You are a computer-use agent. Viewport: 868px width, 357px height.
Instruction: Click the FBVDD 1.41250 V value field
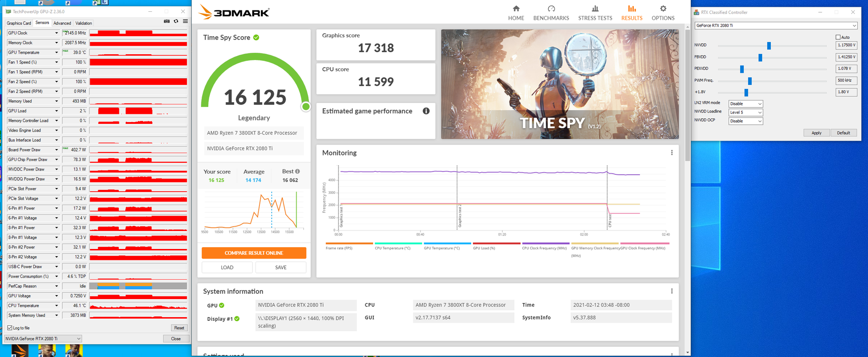[846, 57]
